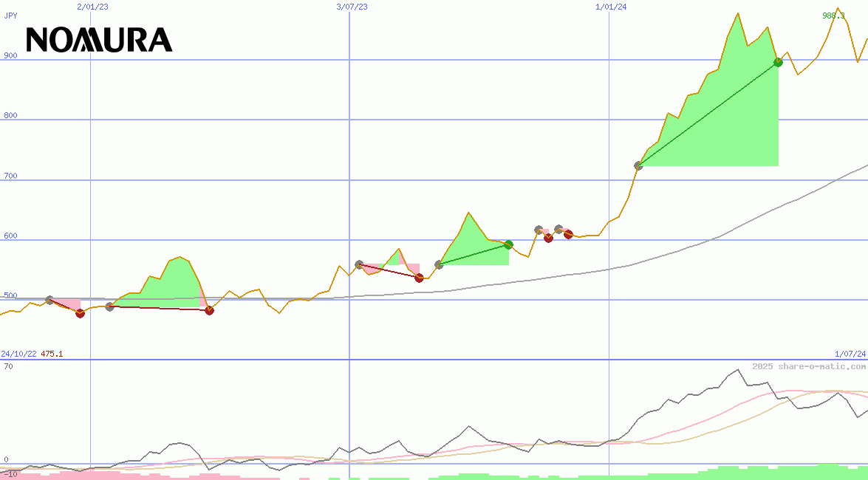Click the red exit marker of the mid-2023 losing trade
This screenshot has height=480, width=868.
tap(419, 278)
